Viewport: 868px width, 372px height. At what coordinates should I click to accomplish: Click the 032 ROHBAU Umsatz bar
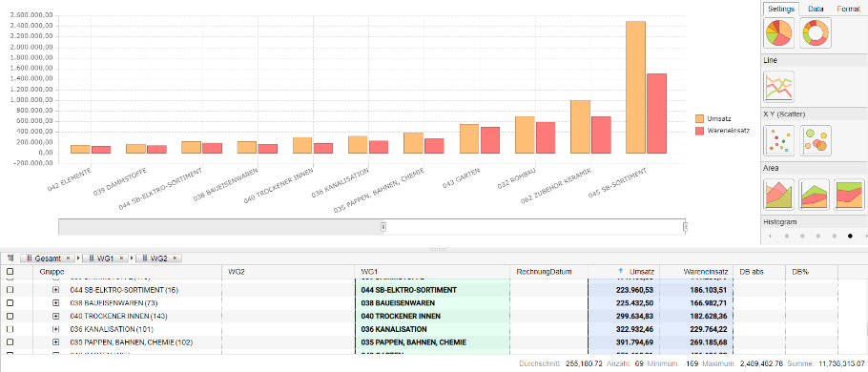coord(525,134)
